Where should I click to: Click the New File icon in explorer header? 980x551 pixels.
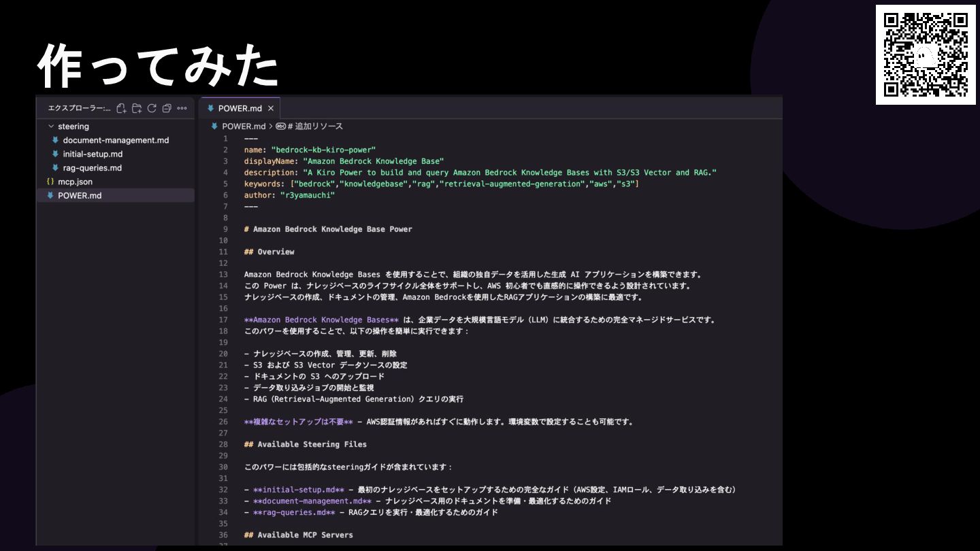121,108
